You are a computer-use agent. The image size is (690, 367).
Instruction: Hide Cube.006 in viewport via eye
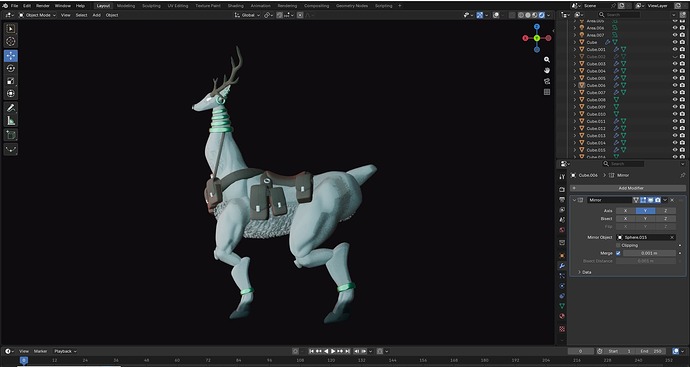pyautogui.click(x=675, y=85)
